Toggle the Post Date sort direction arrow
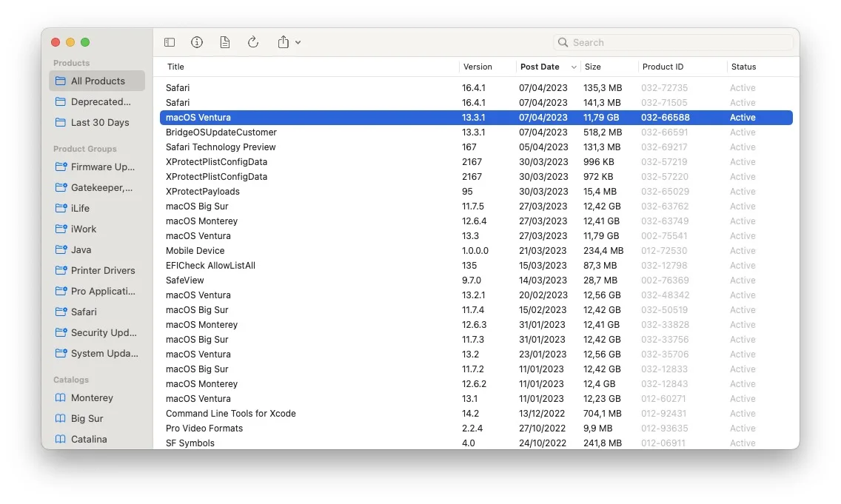Viewport: 841px width, 504px height. [x=573, y=67]
